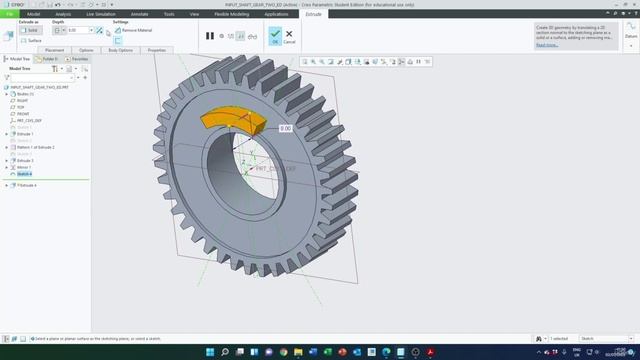Open the Properties tab
640x360 pixels.
[157, 50]
